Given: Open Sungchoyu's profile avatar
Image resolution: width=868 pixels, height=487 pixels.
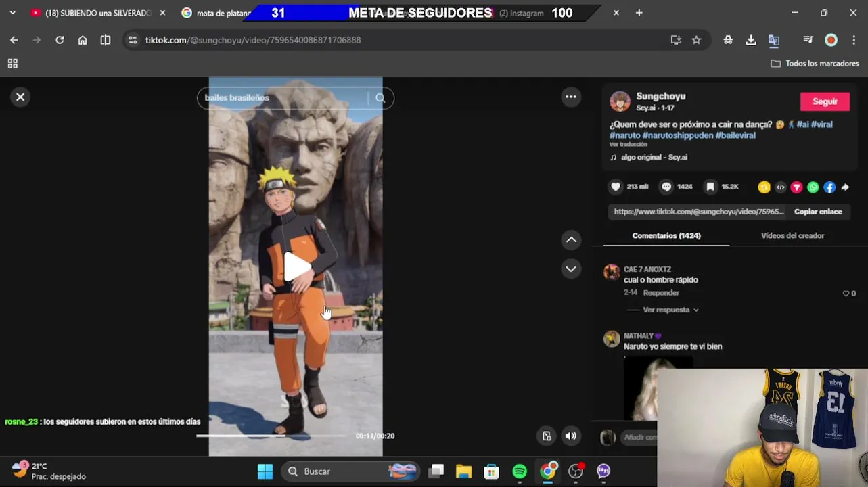Looking at the screenshot, I should (620, 101).
